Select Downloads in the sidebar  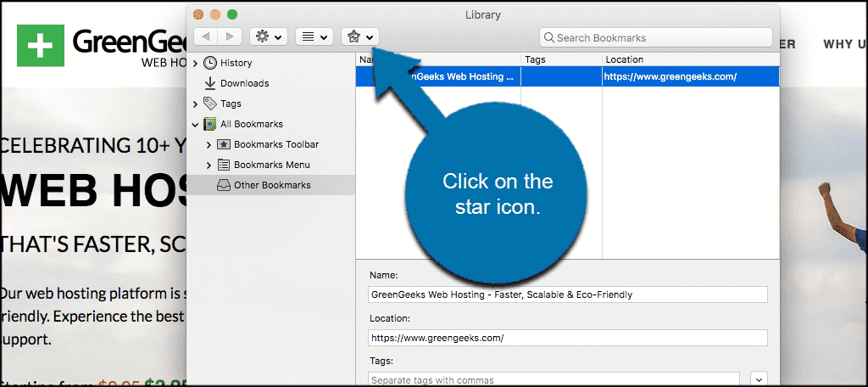point(244,83)
